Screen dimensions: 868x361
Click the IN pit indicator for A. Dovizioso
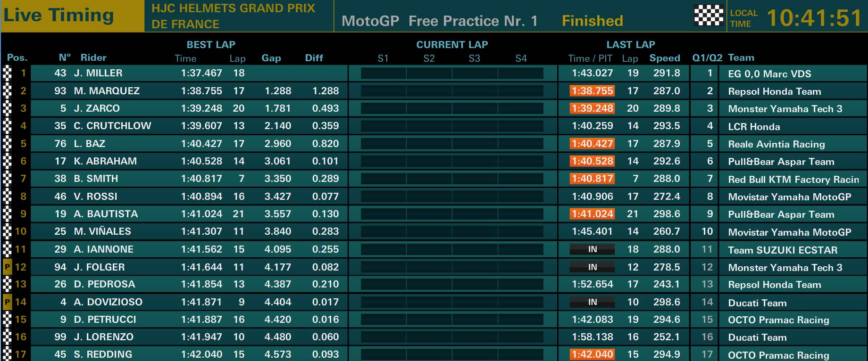(593, 302)
